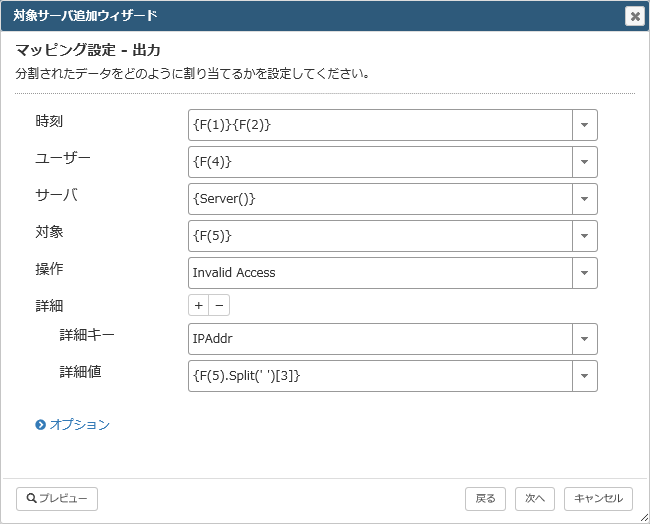Click the plus button to add a detail row
Image resolution: width=650 pixels, height=524 pixels.
click(199, 306)
